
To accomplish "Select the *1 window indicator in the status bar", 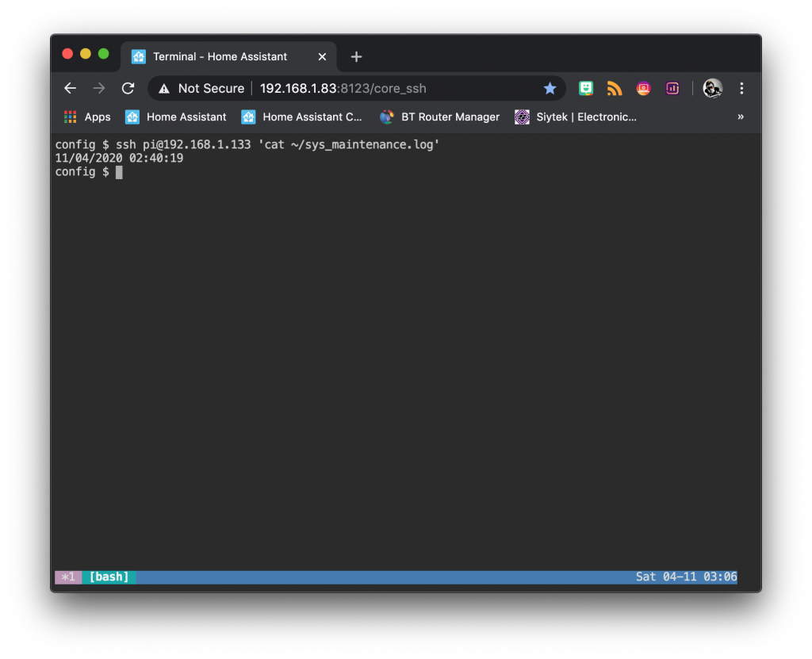I will coord(68,577).
